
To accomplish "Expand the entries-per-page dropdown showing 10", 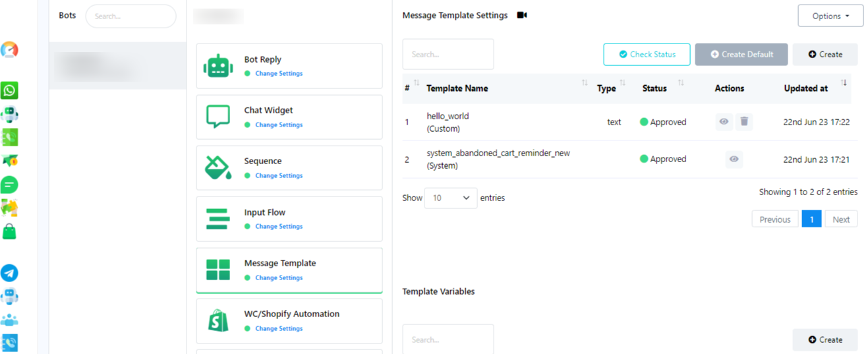I will [451, 198].
